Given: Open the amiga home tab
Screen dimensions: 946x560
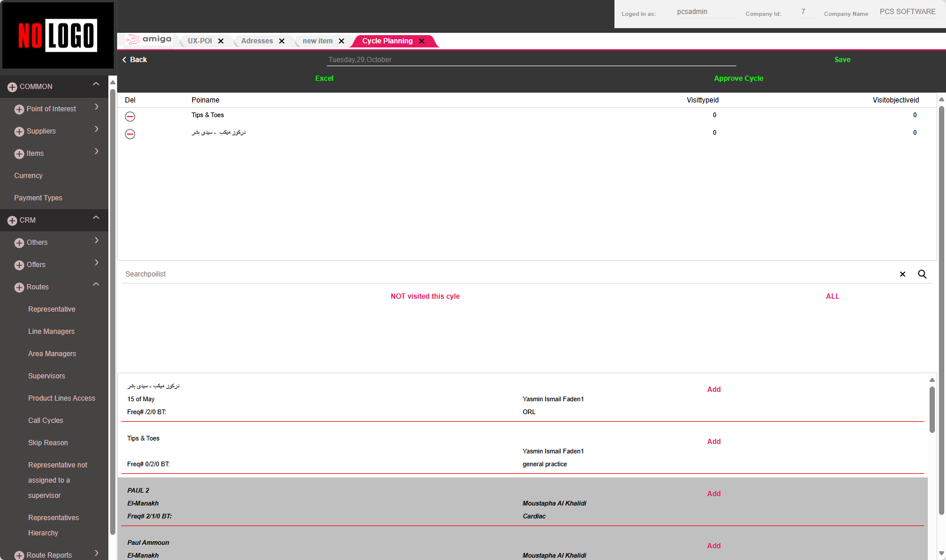Looking at the screenshot, I should coord(150,40).
